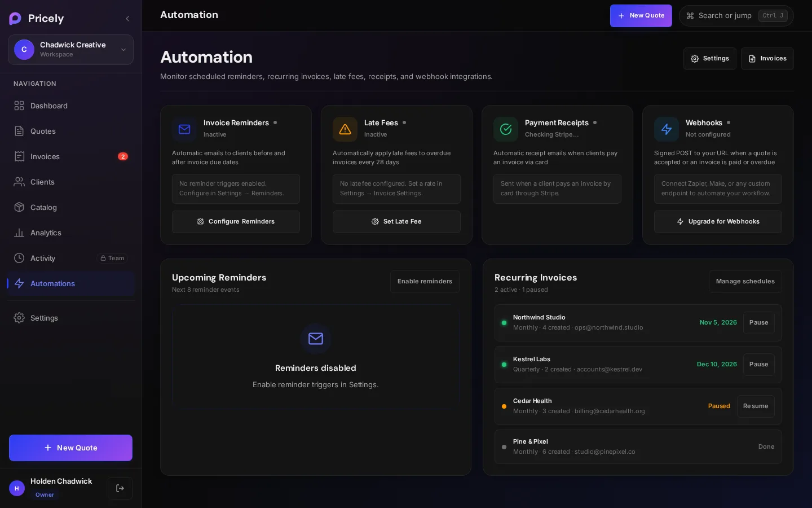This screenshot has width=812, height=508.
Task: Click Enable reminders in Upcoming Reminders
Action: (x=425, y=282)
